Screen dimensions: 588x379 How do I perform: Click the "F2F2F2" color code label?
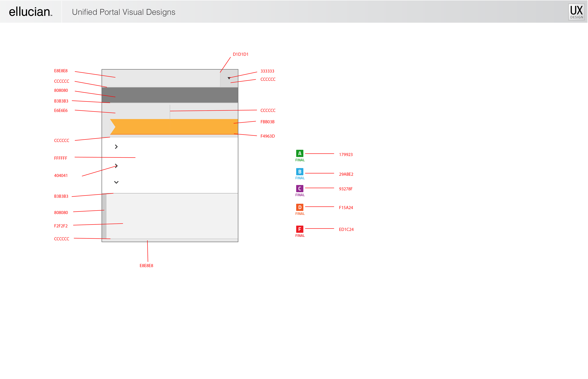tap(61, 226)
